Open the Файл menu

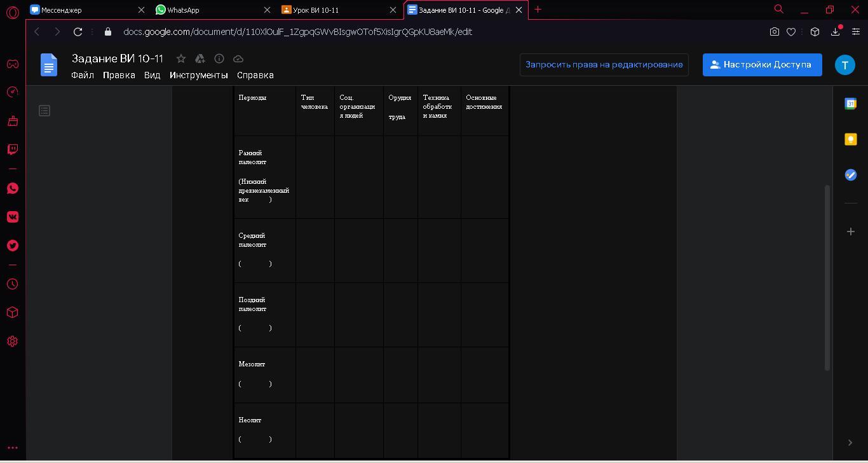(83, 75)
